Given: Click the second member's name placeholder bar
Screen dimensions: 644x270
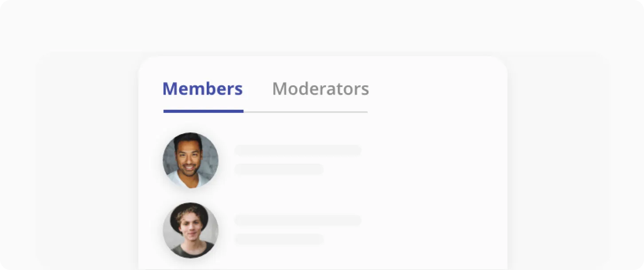Looking at the screenshot, I should pyautogui.click(x=298, y=220).
